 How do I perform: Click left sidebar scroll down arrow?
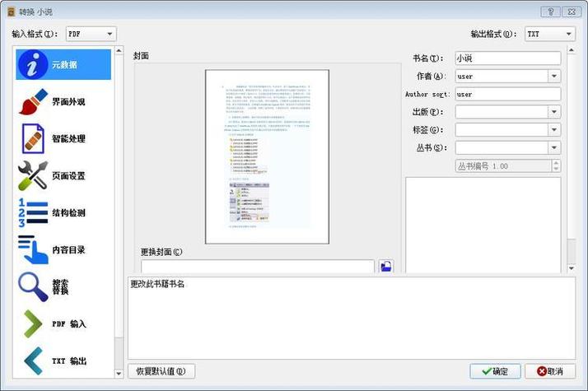pos(119,374)
